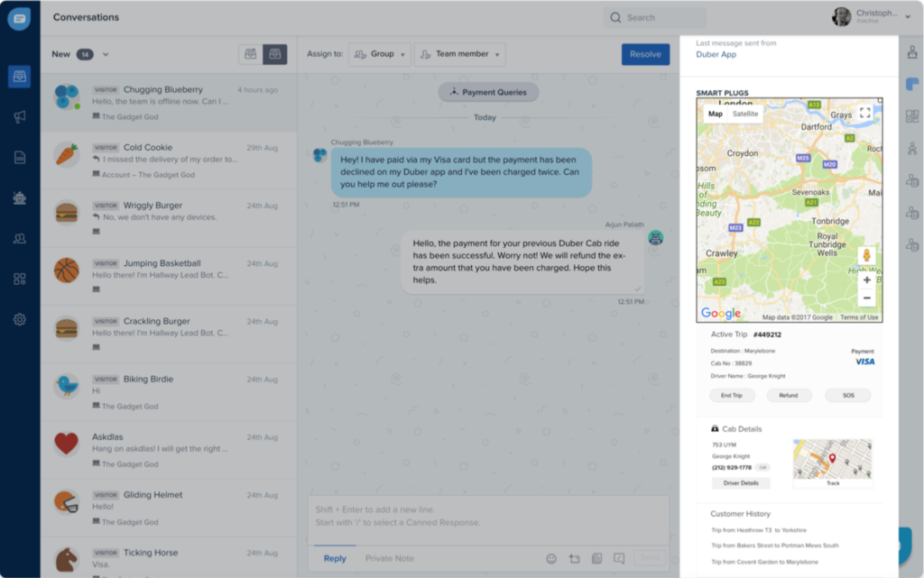Image resolution: width=924 pixels, height=578 pixels.
Task: Open the Chugging Blueberry conversation
Action: pyautogui.click(x=169, y=103)
